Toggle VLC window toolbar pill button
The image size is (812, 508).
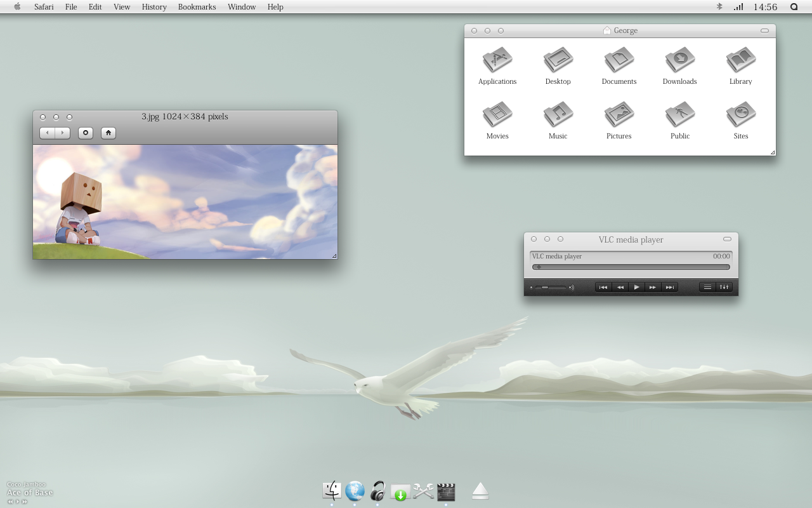[x=727, y=239]
